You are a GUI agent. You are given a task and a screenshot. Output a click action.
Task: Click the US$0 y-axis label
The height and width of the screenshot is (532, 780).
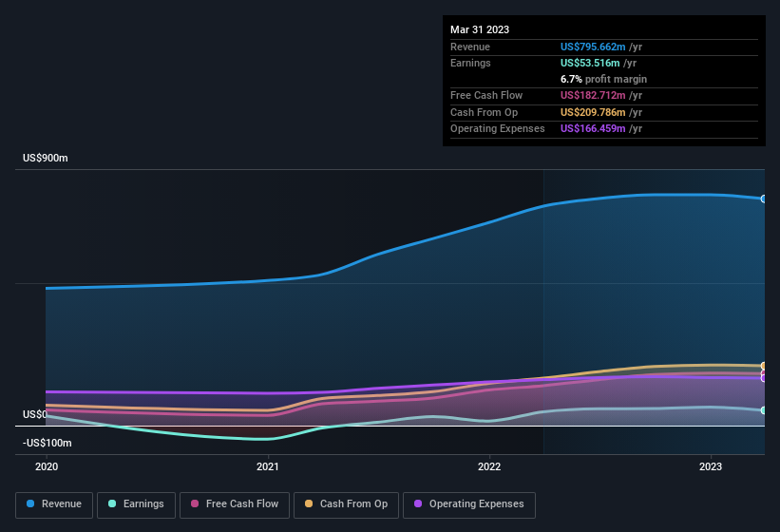pos(35,414)
